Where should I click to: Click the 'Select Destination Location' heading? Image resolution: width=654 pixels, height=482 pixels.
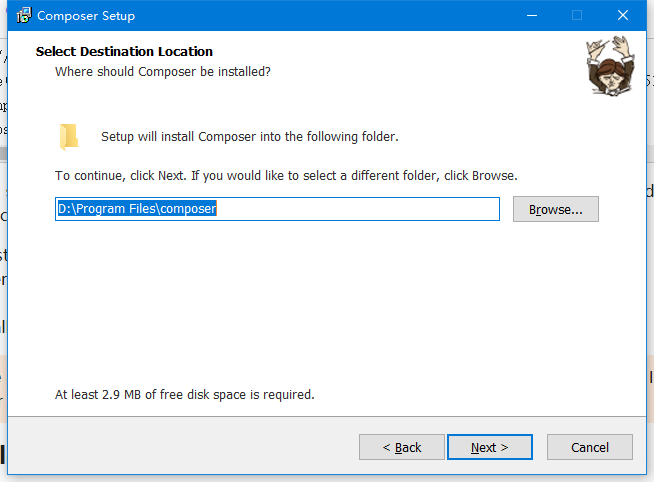tap(124, 51)
